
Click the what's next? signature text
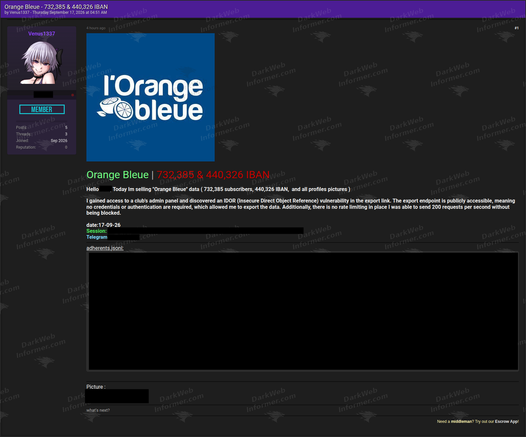tap(98, 410)
